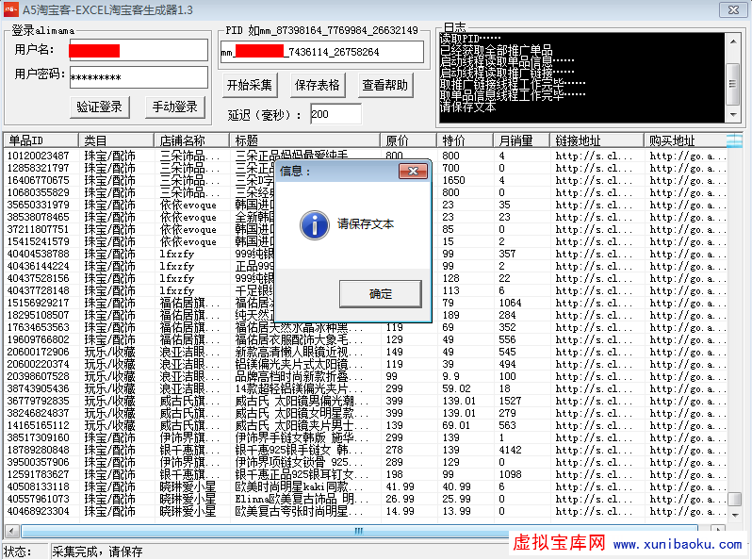Focus the 用户名 input field
Screen dimensions: 752x560
[138, 50]
